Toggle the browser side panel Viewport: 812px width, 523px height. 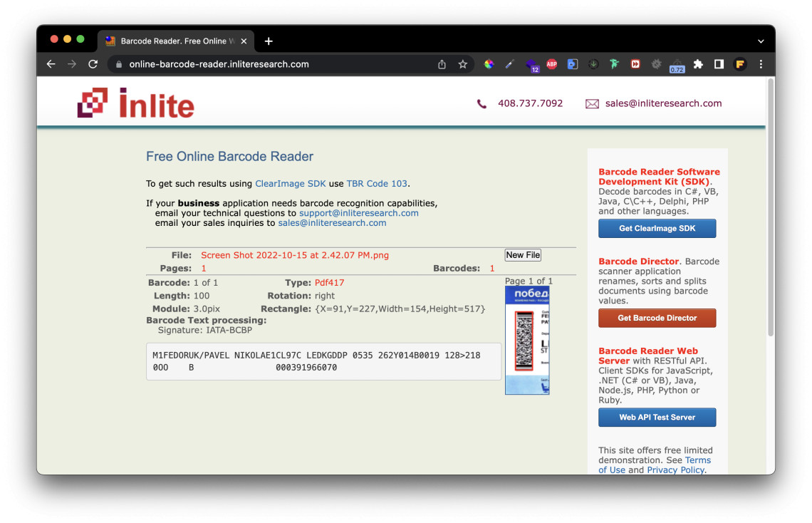719,64
